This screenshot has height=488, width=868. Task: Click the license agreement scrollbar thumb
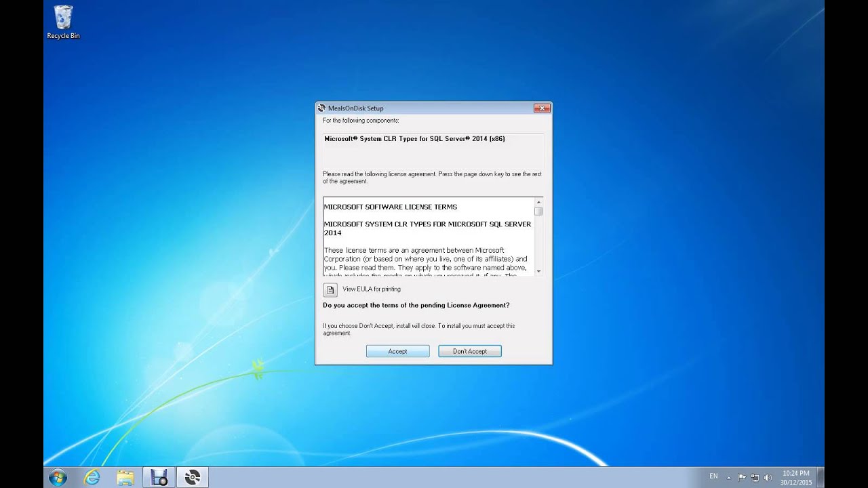(538, 211)
